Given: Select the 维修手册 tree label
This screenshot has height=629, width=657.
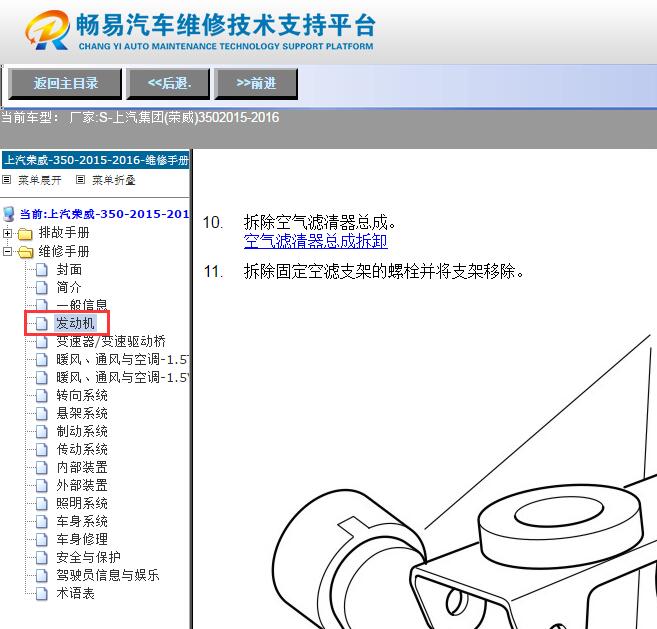Looking at the screenshot, I should [x=64, y=251].
